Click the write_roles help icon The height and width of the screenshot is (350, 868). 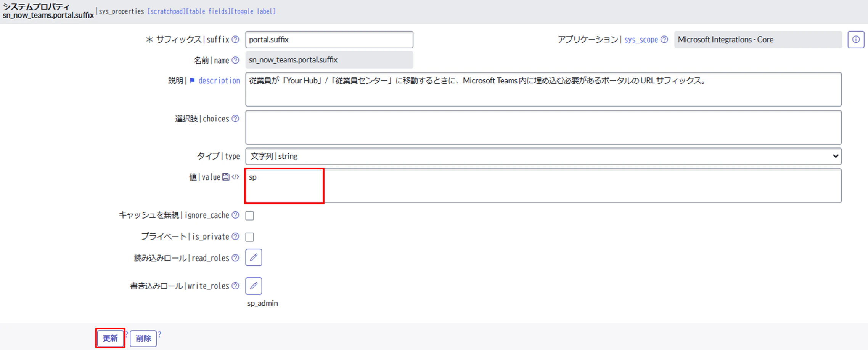pos(236,286)
